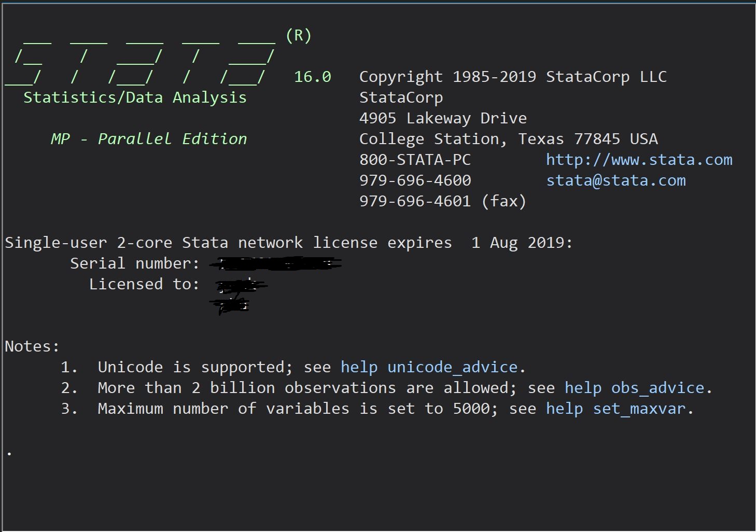The height and width of the screenshot is (532, 756).
Task: Open the http://www.stata.com link
Action: click(x=639, y=160)
